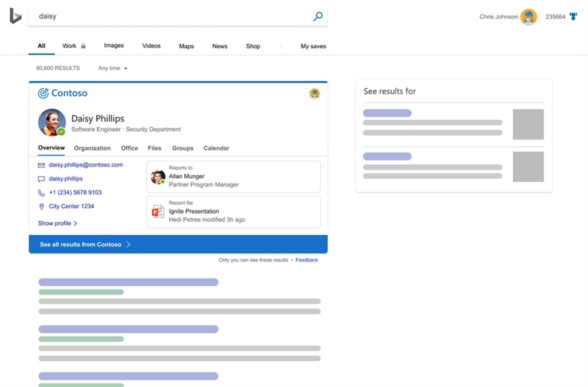Click Only you can see these results
Screen dimensions: 588x387
[x=253, y=260]
